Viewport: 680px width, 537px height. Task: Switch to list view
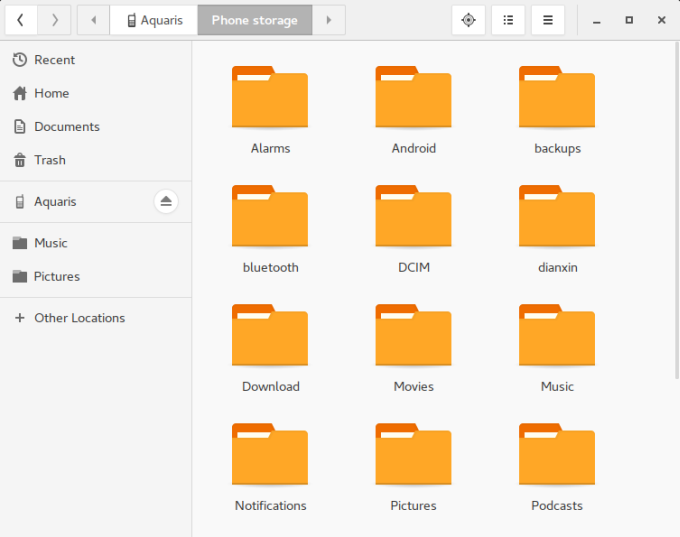pos(508,20)
